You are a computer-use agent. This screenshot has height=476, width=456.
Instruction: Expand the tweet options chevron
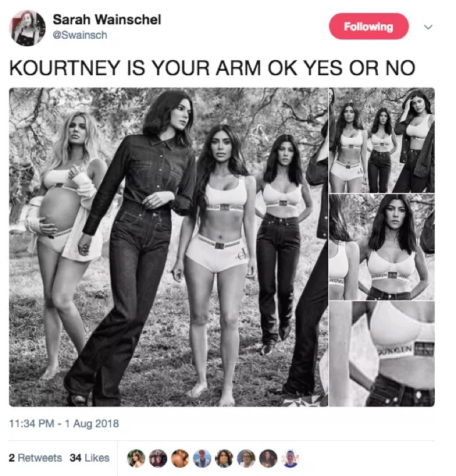tap(428, 27)
